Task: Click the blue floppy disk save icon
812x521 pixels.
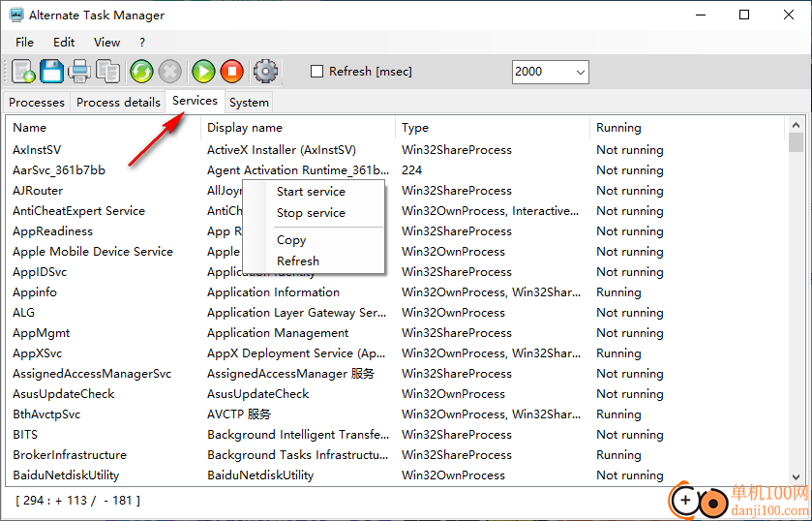Action: [x=52, y=72]
